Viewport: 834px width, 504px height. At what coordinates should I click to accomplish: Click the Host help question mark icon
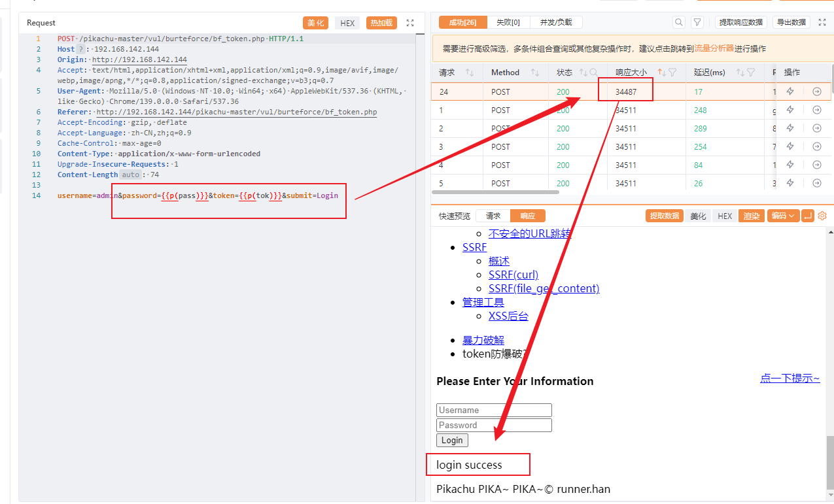click(x=81, y=49)
